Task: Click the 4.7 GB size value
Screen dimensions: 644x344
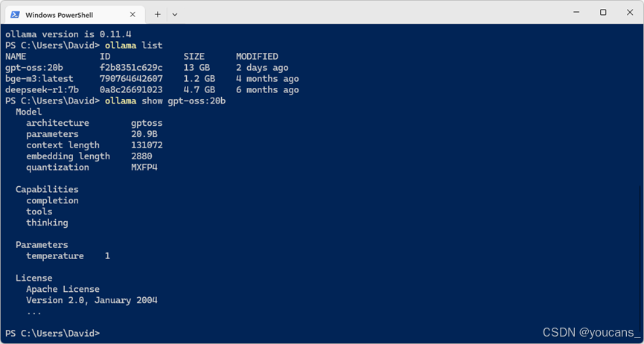Action: pyautogui.click(x=200, y=89)
